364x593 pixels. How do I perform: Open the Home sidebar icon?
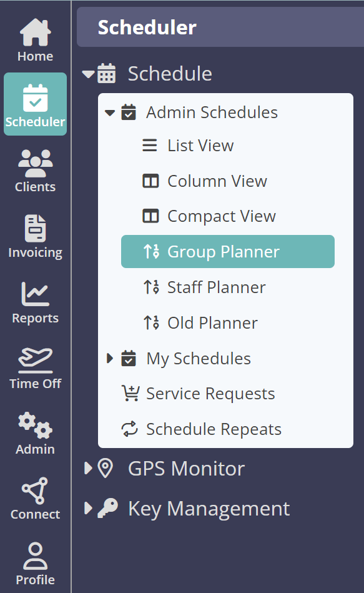pos(35,32)
